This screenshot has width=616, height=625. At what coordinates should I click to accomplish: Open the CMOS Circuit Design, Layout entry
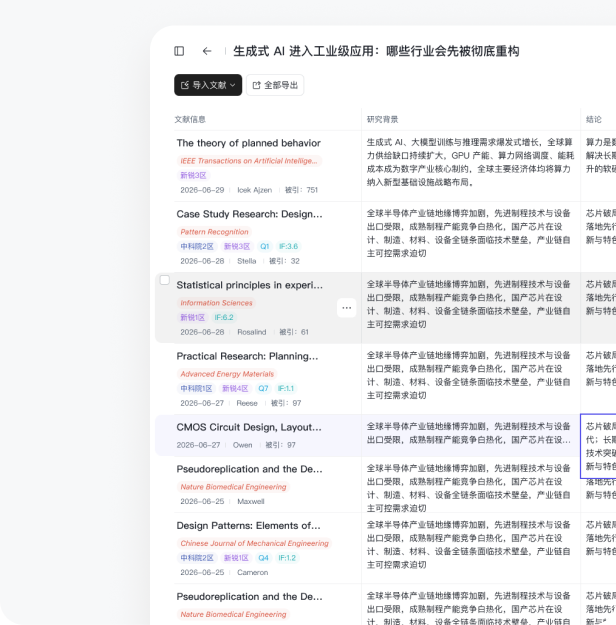[249, 427]
